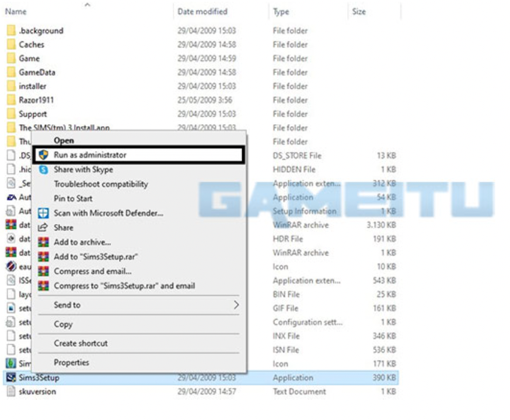Click the Setup Information type cell
510x420 pixels.
(305, 211)
